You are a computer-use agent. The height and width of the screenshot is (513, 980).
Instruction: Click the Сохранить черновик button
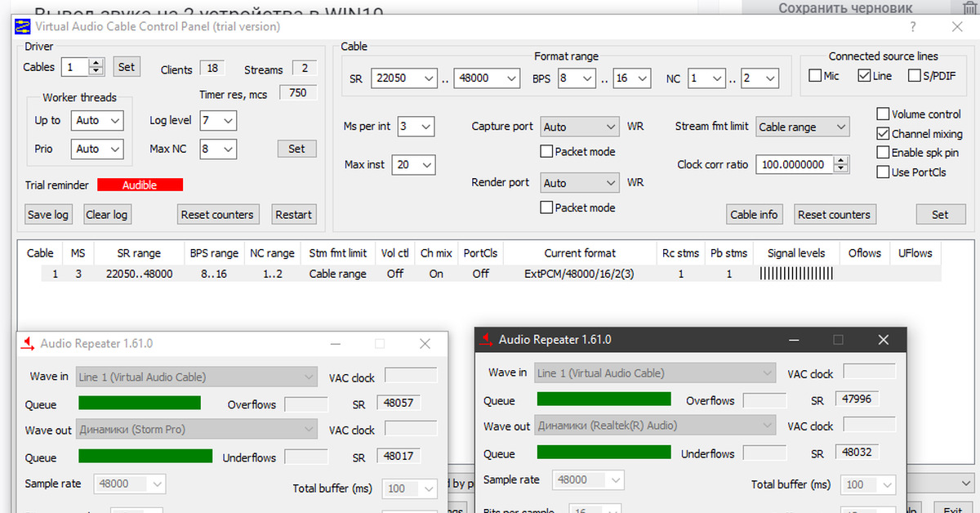845,8
